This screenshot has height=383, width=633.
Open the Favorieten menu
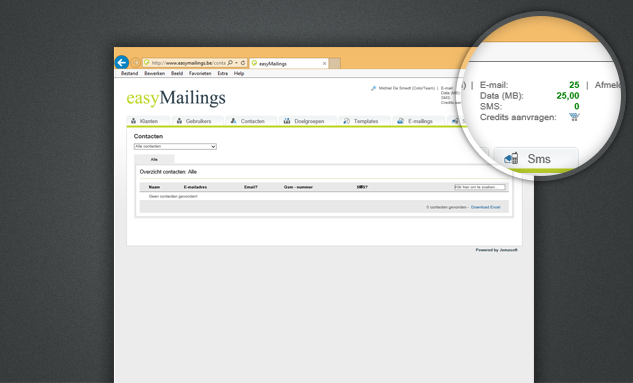[x=200, y=73]
